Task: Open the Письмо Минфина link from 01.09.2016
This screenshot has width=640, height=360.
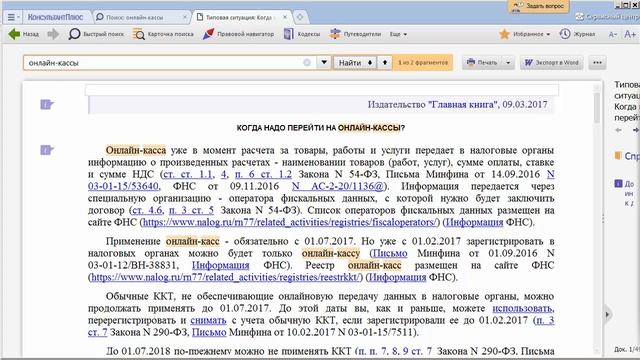Action: [390, 253]
